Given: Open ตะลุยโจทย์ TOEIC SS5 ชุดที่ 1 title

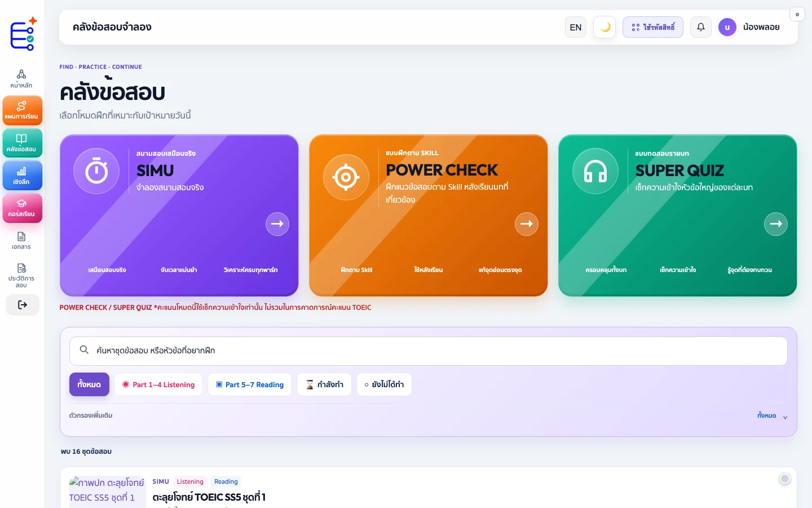Looking at the screenshot, I should pyautogui.click(x=209, y=497).
